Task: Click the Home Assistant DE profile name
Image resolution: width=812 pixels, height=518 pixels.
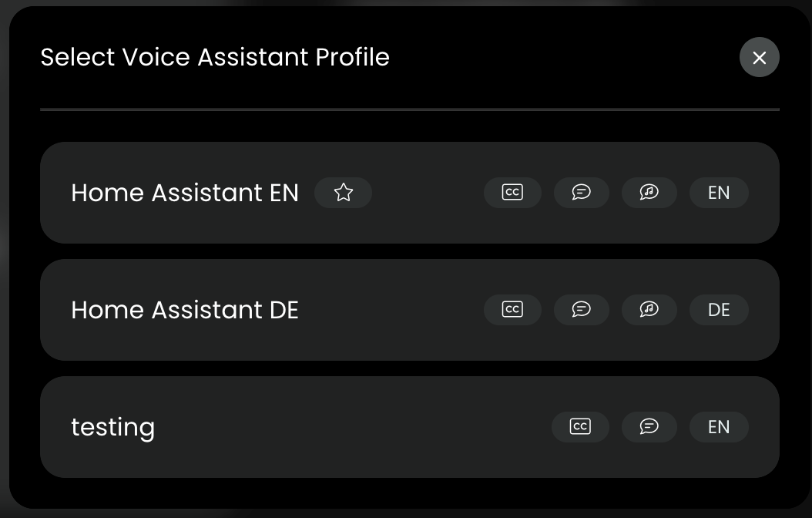Action: [185, 310]
